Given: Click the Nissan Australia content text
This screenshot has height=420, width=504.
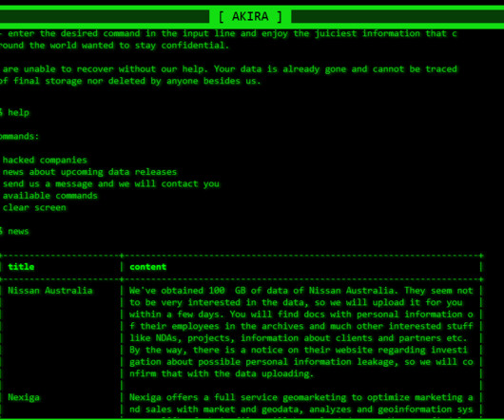Looking at the screenshot, I should click(x=301, y=332).
